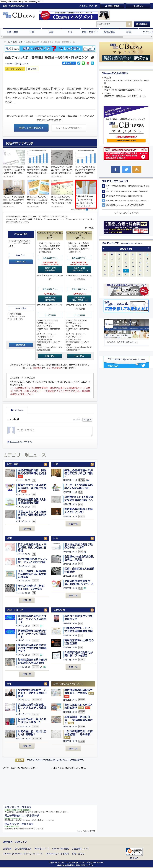Open RSS feed for 社会 category
This screenshot has width=153, height=868.
pos(92,538)
